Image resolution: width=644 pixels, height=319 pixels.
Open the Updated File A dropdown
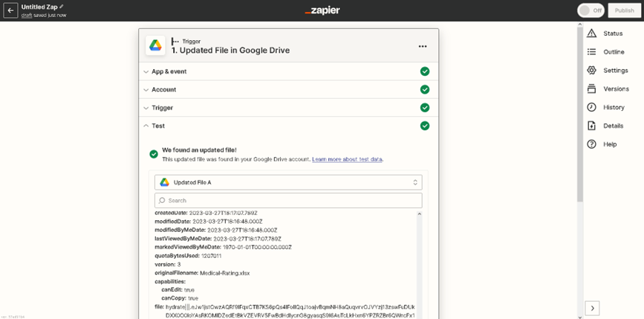click(x=288, y=182)
